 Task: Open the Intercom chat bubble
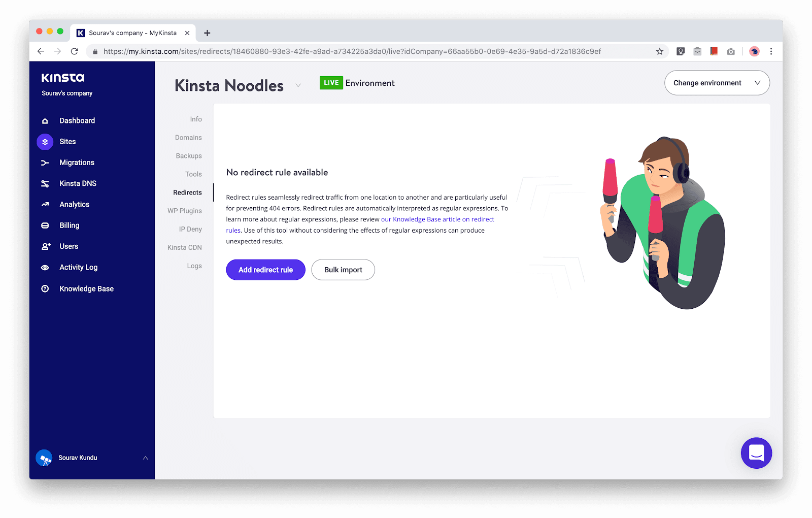click(x=756, y=453)
